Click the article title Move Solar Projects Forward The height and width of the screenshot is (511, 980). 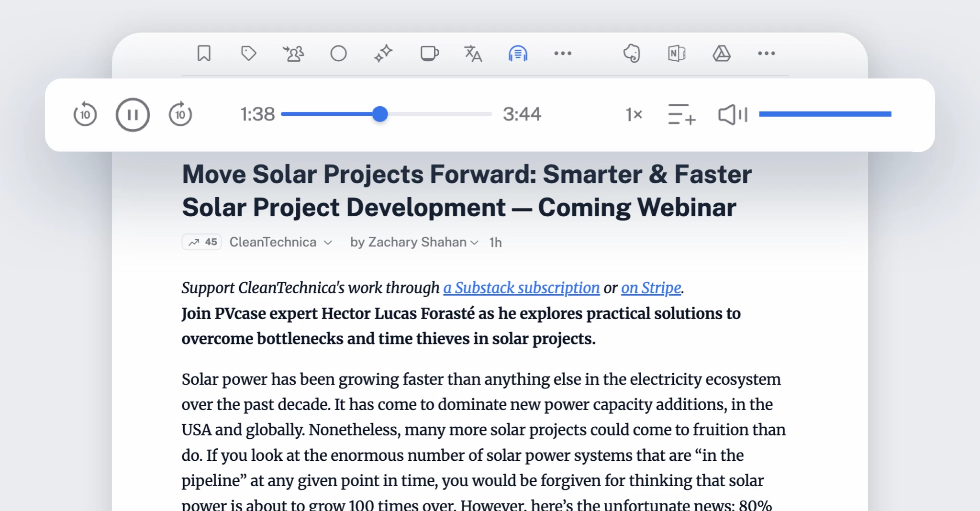467,190
